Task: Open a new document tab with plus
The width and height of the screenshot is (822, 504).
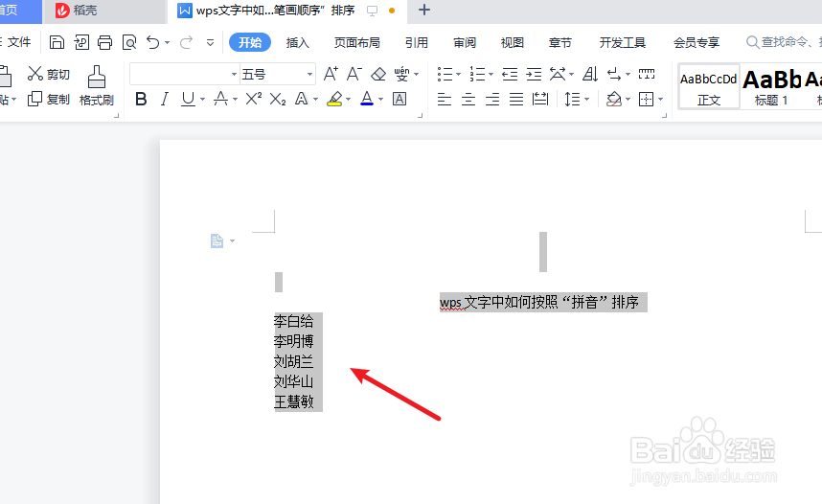Action: click(x=424, y=10)
